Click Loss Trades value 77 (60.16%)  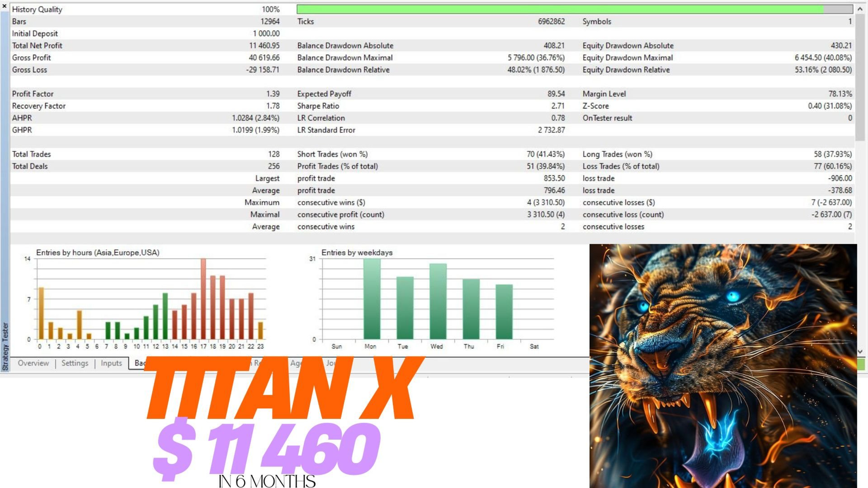(833, 166)
